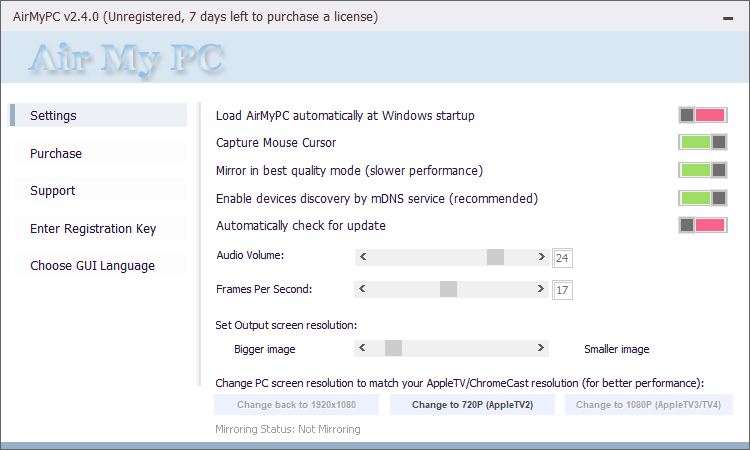
Task: Click the Audio Volume slider thumb
Action: (x=495, y=257)
